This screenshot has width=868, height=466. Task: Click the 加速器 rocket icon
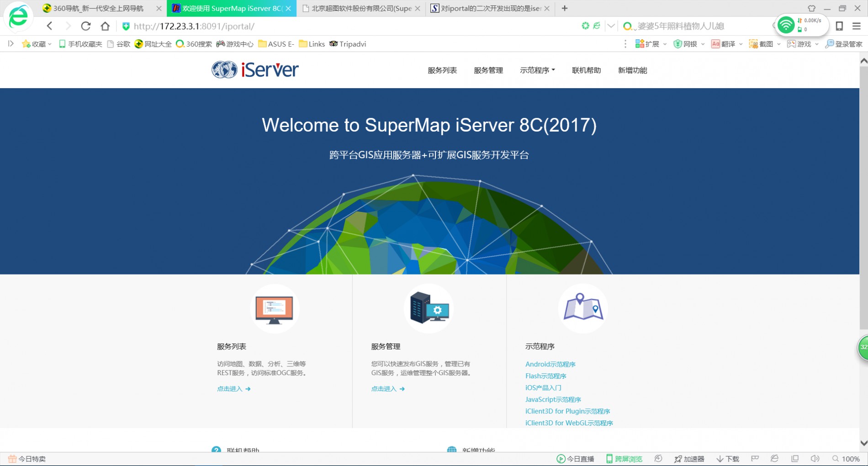(x=678, y=459)
